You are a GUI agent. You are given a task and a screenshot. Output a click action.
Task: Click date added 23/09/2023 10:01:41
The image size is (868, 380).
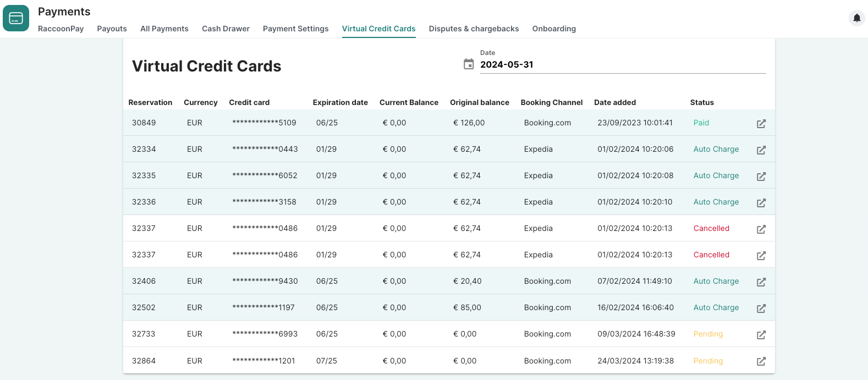pos(635,123)
